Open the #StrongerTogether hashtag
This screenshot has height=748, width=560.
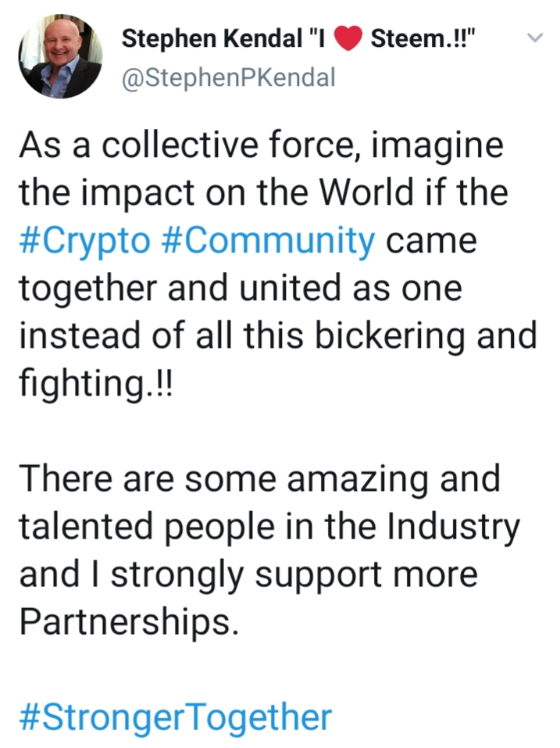176,717
